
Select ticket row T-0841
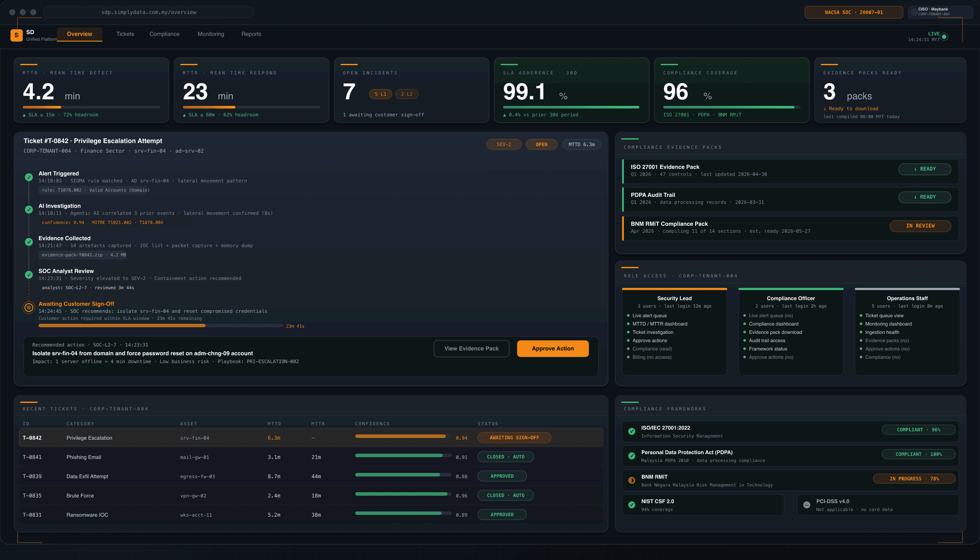pyautogui.click(x=311, y=457)
